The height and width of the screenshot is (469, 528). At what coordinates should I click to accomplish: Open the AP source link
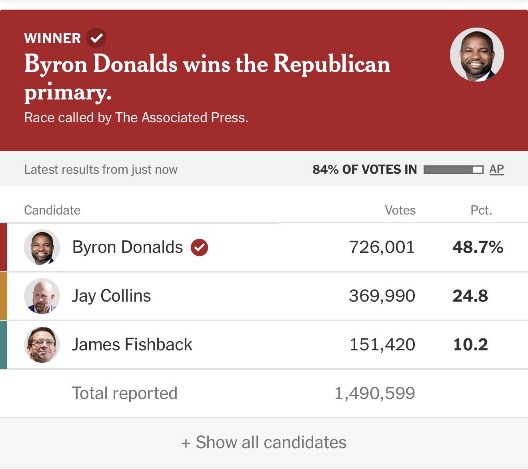click(497, 169)
